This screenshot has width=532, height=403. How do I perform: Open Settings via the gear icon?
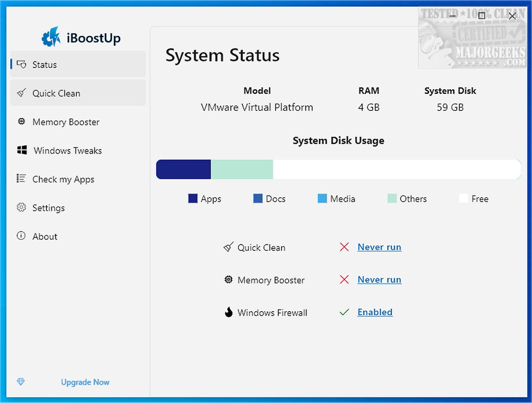coord(21,207)
